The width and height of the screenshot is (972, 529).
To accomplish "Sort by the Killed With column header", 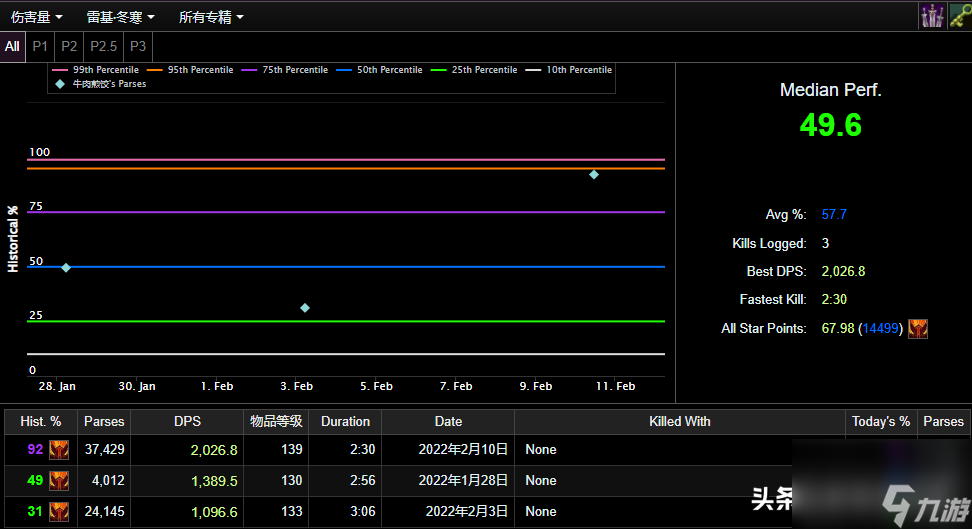I will click(679, 422).
